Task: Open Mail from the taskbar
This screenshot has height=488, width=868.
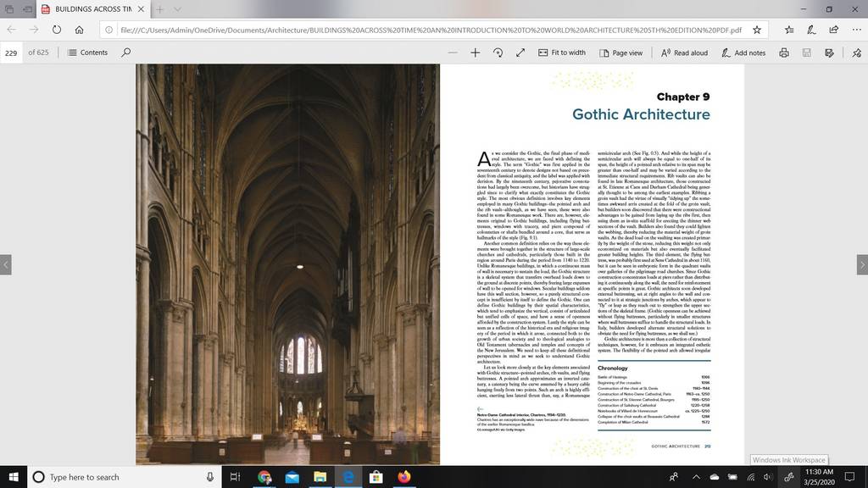Action: coord(292,477)
